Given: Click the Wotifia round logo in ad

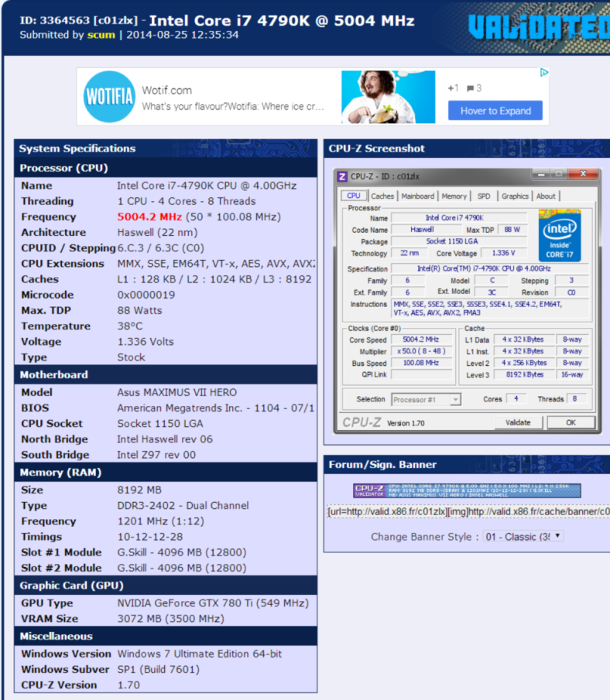Looking at the screenshot, I should pyautogui.click(x=108, y=97).
